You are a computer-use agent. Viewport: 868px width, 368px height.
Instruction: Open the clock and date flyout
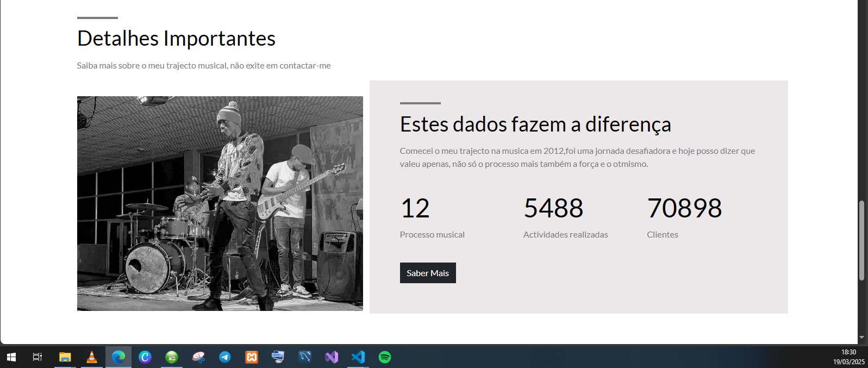click(x=848, y=357)
